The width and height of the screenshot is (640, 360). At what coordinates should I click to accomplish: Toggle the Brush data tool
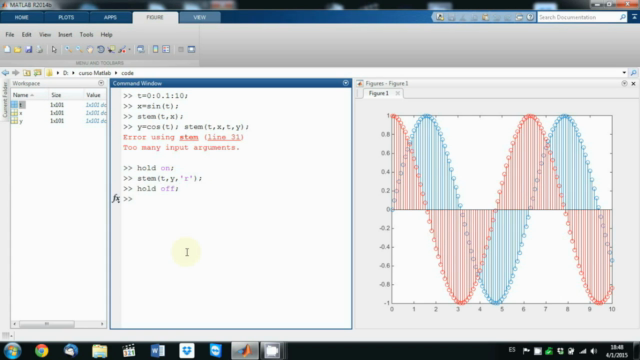point(122,49)
